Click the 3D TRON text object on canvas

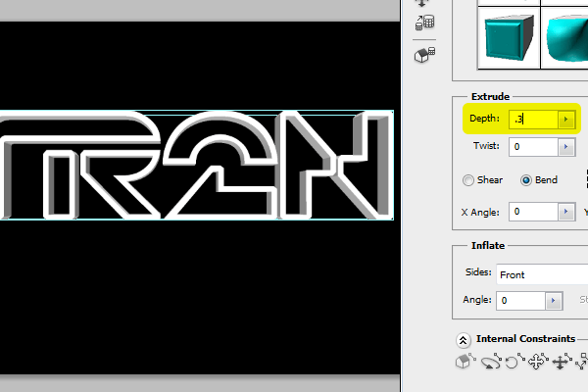pos(197,165)
